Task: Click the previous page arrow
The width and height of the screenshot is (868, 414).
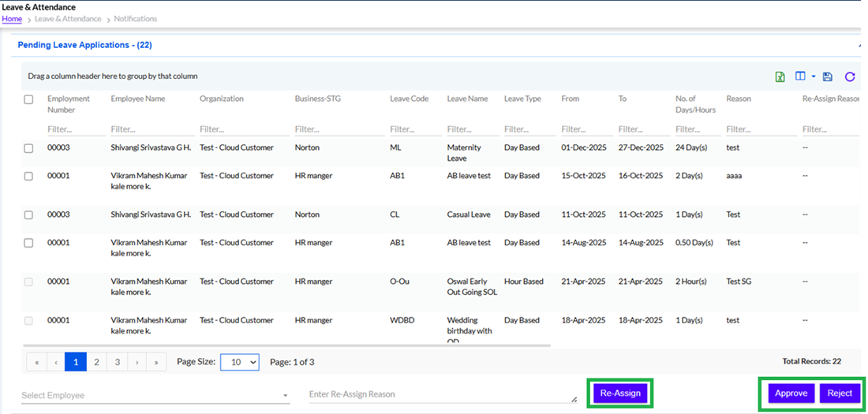Action: 56,362
